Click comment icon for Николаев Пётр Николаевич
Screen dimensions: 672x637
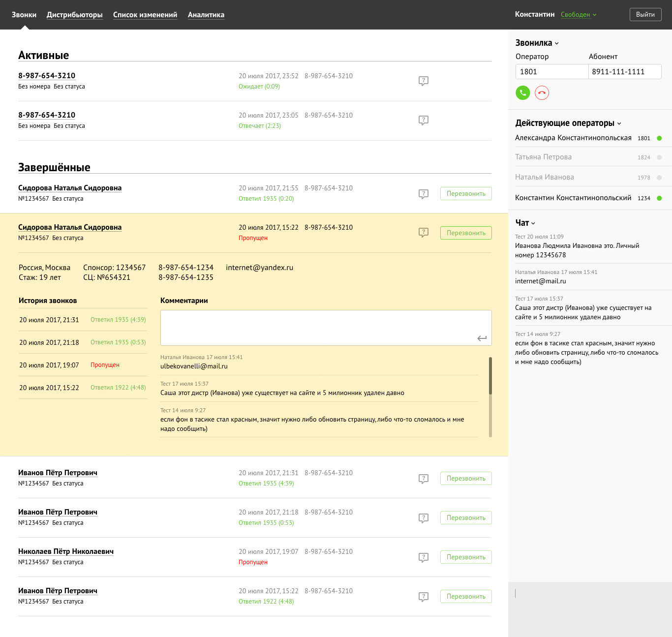point(423,557)
